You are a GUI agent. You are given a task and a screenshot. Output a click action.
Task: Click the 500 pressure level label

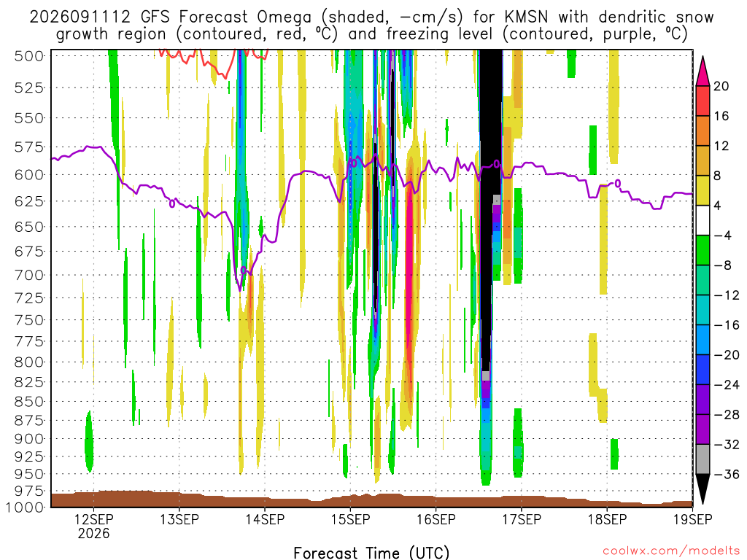[29, 56]
